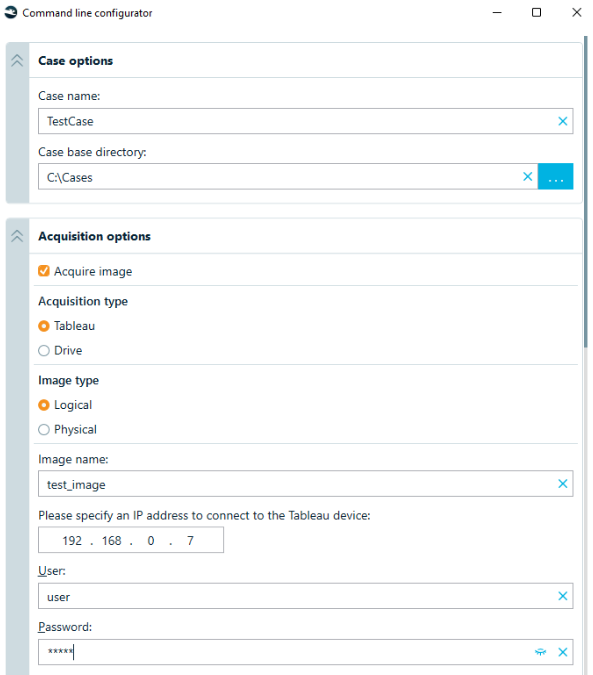The image size is (593, 675).
Task: Clear the User field
Action: 562,596
